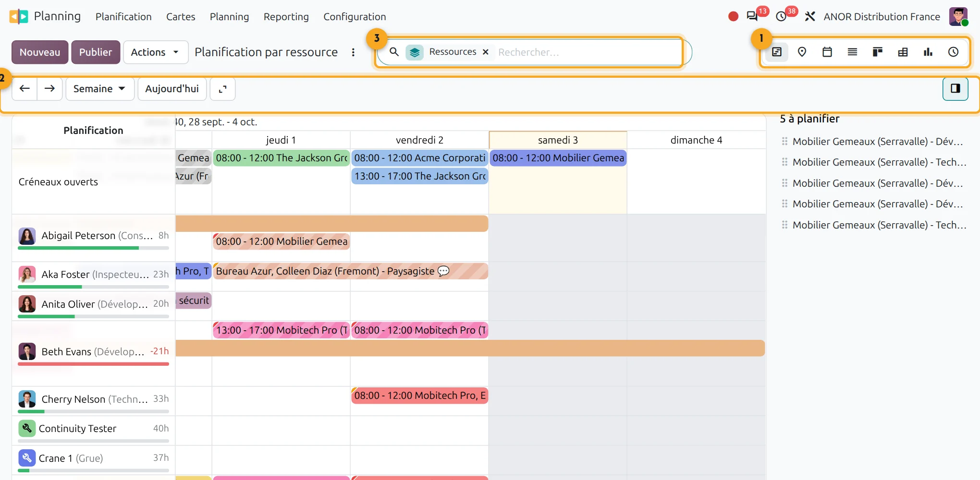Go to next week arrow

[49, 89]
